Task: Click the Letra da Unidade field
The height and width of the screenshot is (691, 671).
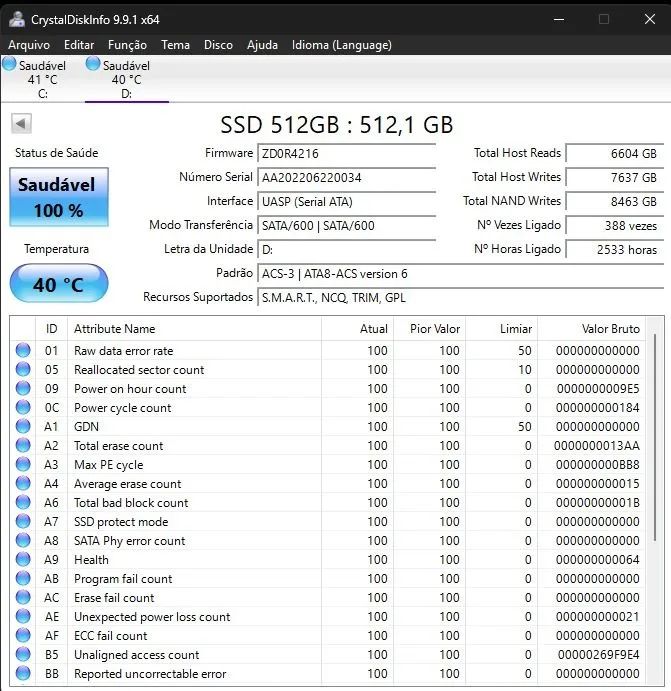Action: [x=347, y=249]
